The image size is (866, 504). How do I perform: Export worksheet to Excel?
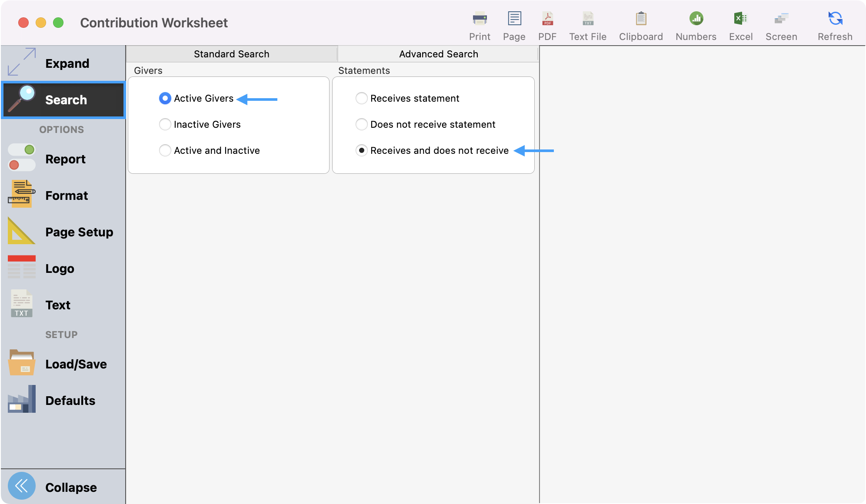[740, 24]
